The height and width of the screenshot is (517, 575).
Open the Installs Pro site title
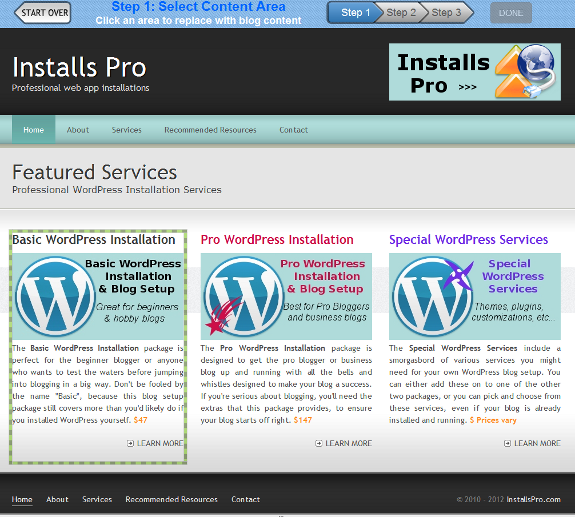click(79, 67)
